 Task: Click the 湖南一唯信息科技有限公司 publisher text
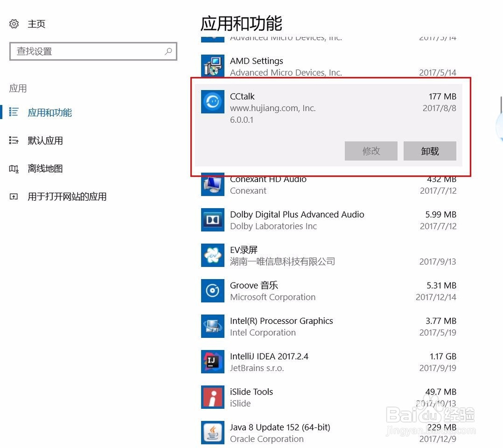pos(283,261)
